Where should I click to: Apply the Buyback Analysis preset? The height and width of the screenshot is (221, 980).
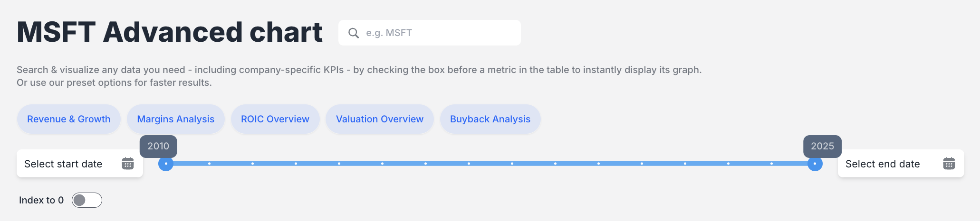tap(490, 119)
